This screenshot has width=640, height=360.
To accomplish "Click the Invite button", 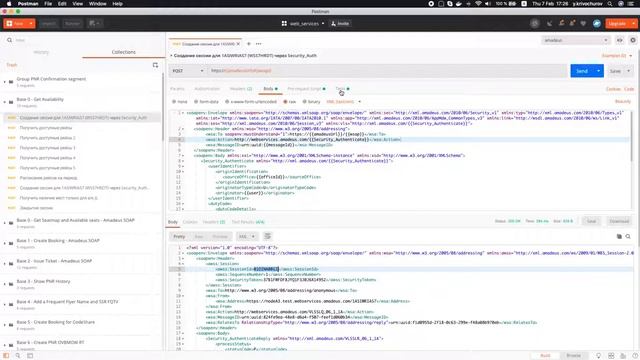I will [x=340, y=24].
